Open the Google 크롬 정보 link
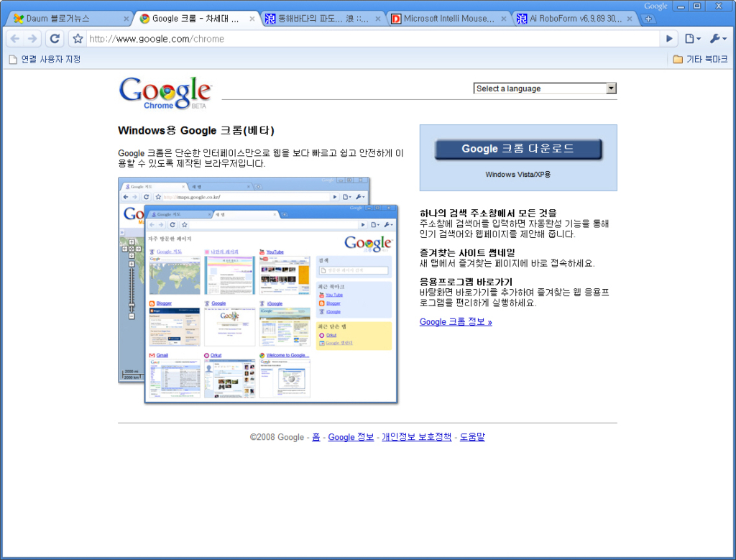The height and width of the screenshot is (560, 736). pos(456,321)
